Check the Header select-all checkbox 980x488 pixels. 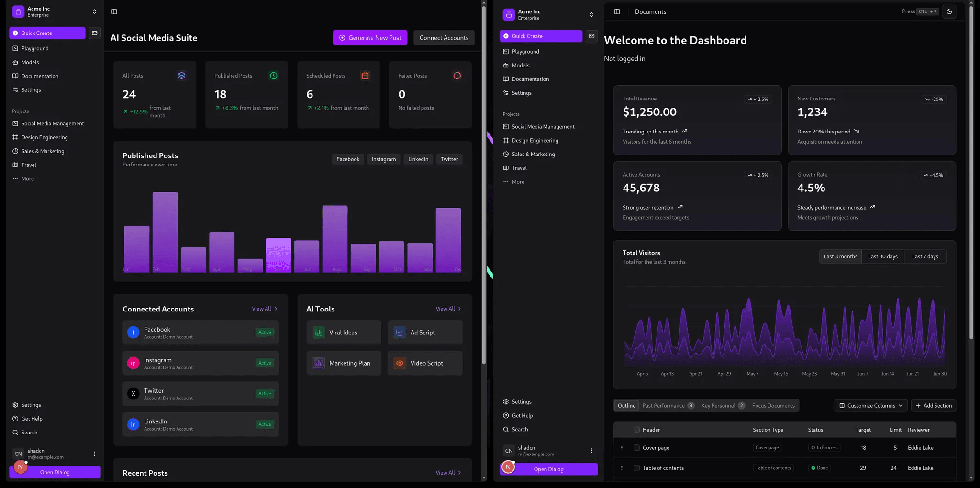coord(636,430)
